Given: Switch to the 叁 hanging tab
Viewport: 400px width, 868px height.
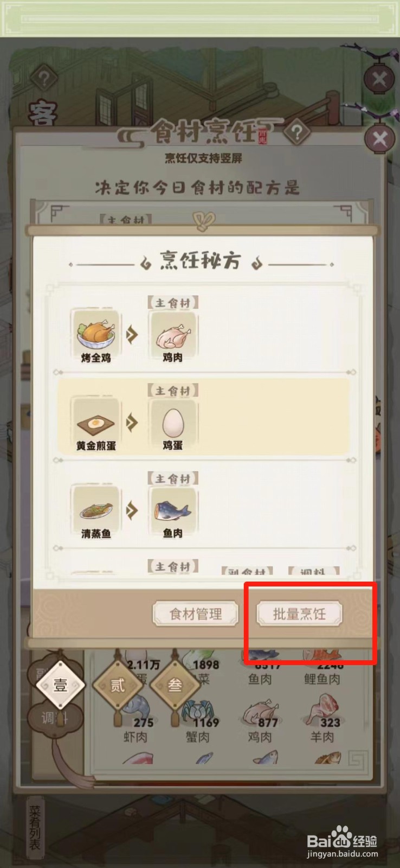Looking at the screenshot, I should point(175,685).
